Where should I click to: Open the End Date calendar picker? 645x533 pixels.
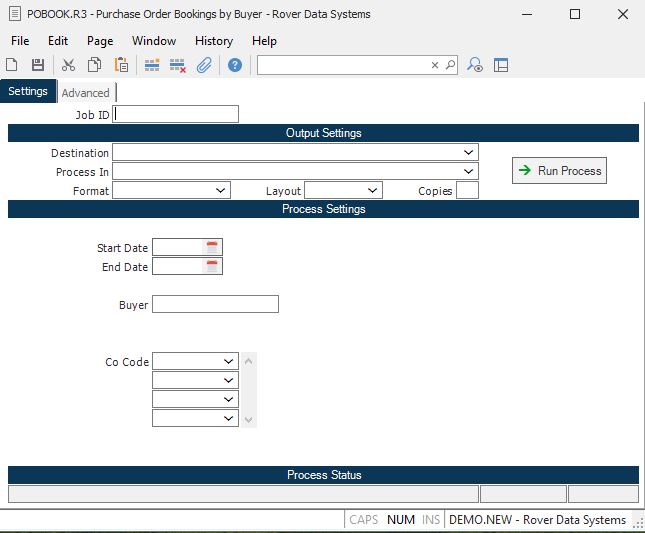tap(212, 266)
